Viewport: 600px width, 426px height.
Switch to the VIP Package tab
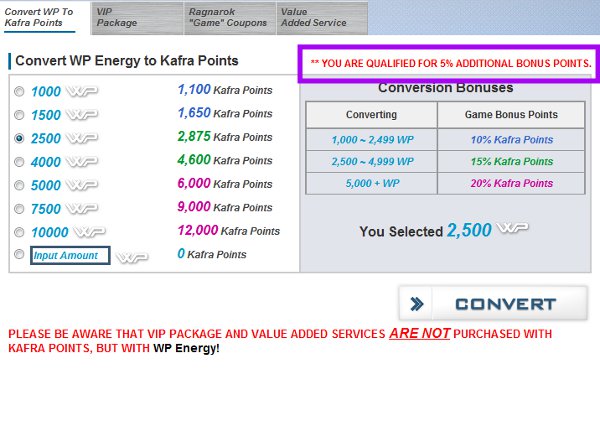click(x=137, y=18)
